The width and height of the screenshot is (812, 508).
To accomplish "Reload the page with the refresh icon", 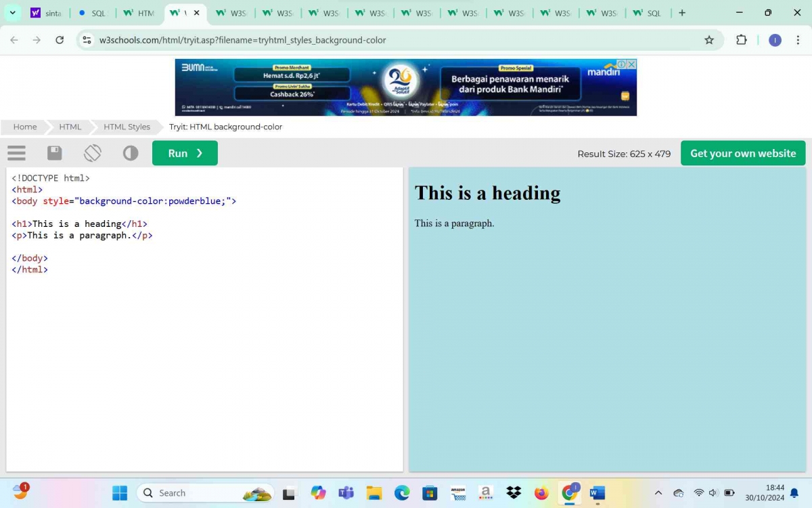I will point(60,40).
